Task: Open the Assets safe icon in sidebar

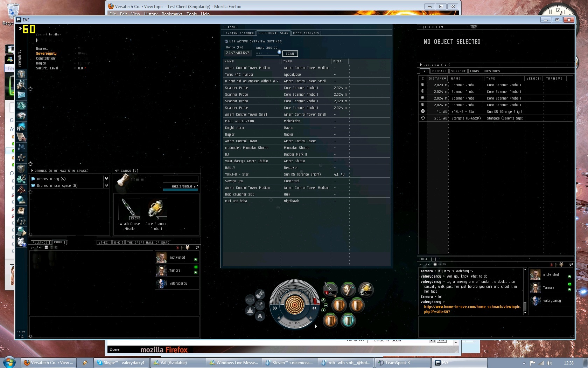Action: (x=21, y=168)
